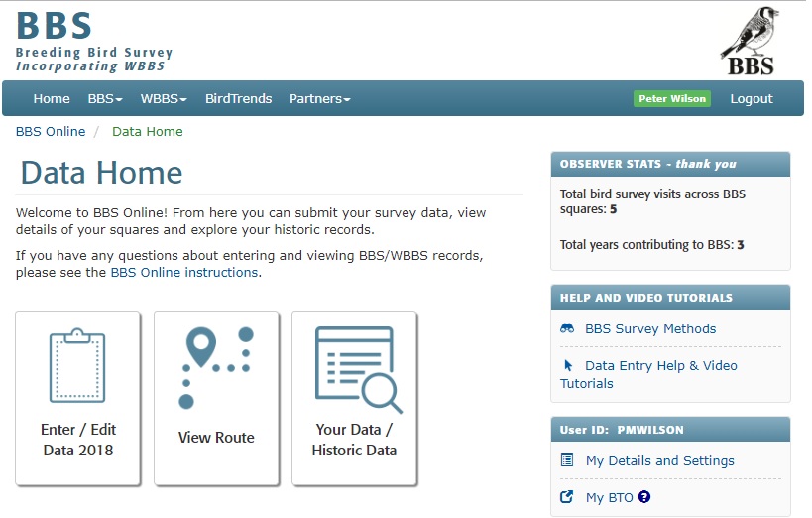Viewport: 812px width, 518px height.
Task: Open the Partners dropdown menu
Action: (x=319, y=99)
